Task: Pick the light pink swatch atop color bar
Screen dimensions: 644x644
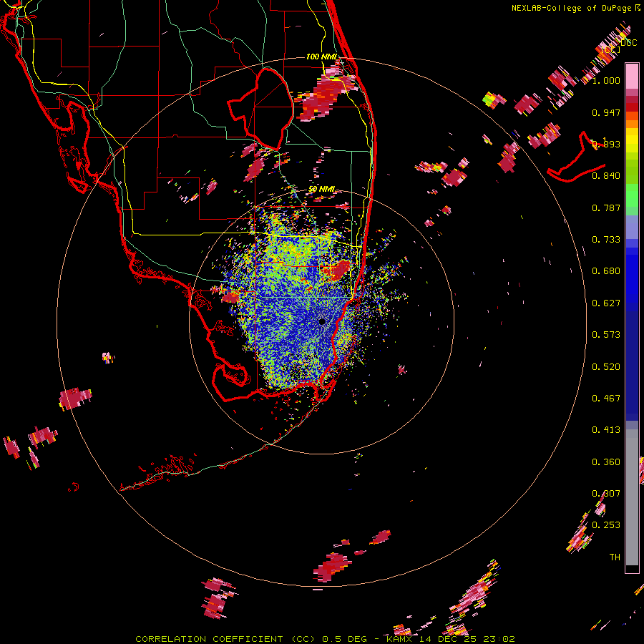Action: [x=632, y=76]
